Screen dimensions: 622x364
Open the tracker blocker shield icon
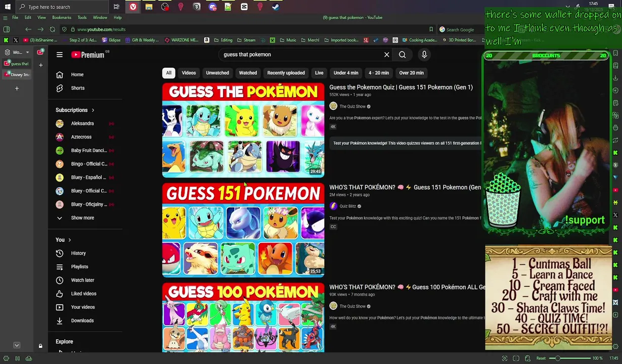pos(64,29)
